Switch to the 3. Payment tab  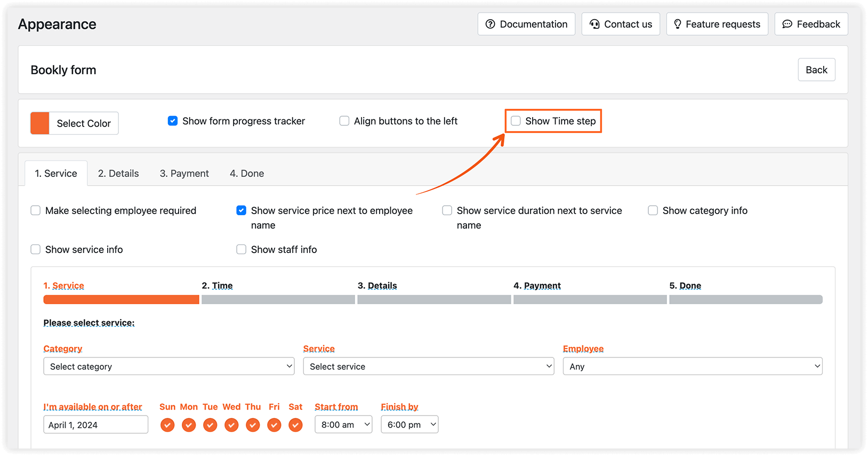coord(184,174)
